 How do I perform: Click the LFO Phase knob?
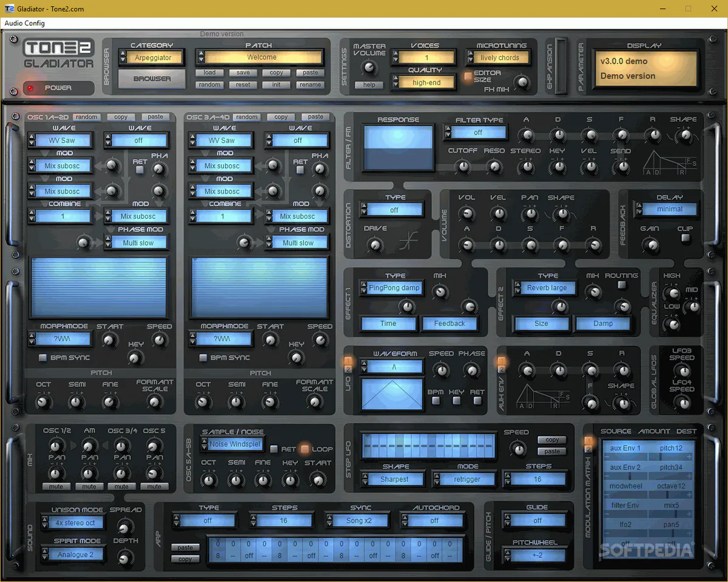471,369
